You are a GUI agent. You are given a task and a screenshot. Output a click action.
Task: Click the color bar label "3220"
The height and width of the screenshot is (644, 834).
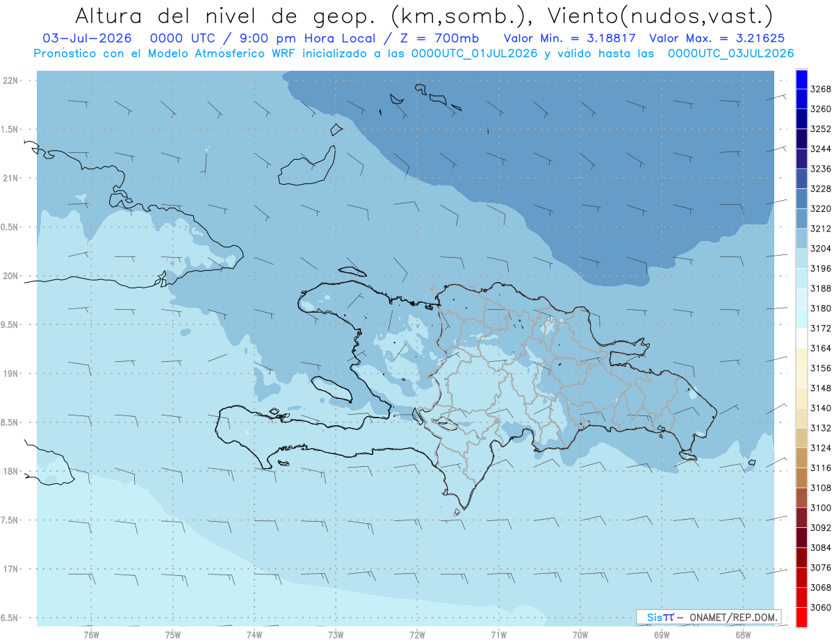click(820, 208)
